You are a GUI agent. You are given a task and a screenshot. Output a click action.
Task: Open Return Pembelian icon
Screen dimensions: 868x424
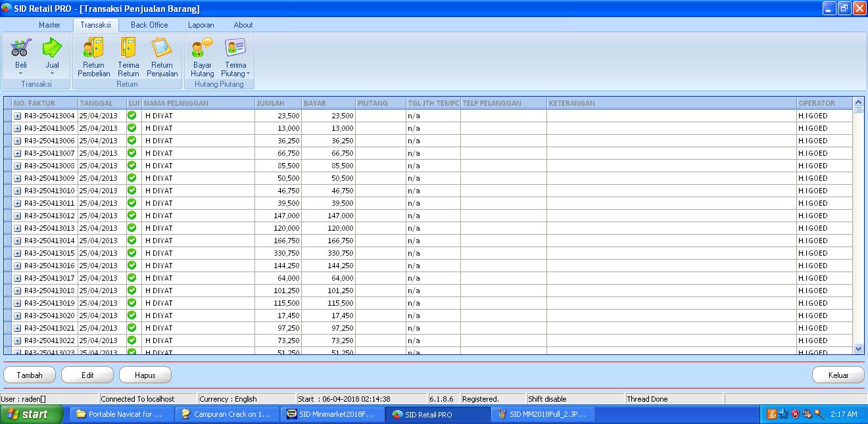(93, 48)
